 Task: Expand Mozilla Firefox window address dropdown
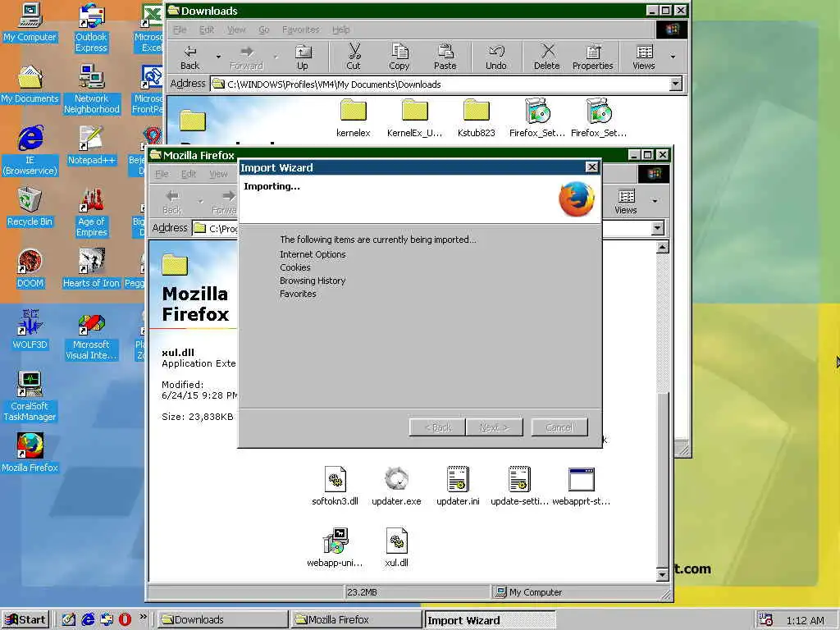pos(658,228)
